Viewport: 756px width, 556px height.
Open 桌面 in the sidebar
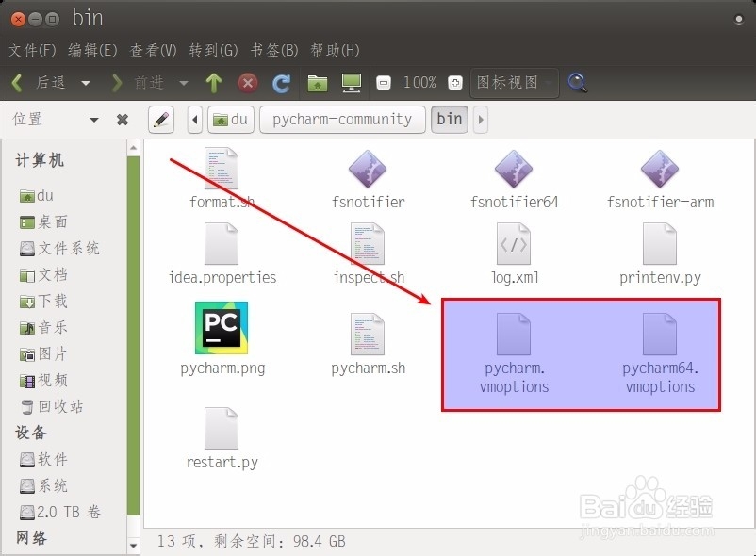pos(43,222)
